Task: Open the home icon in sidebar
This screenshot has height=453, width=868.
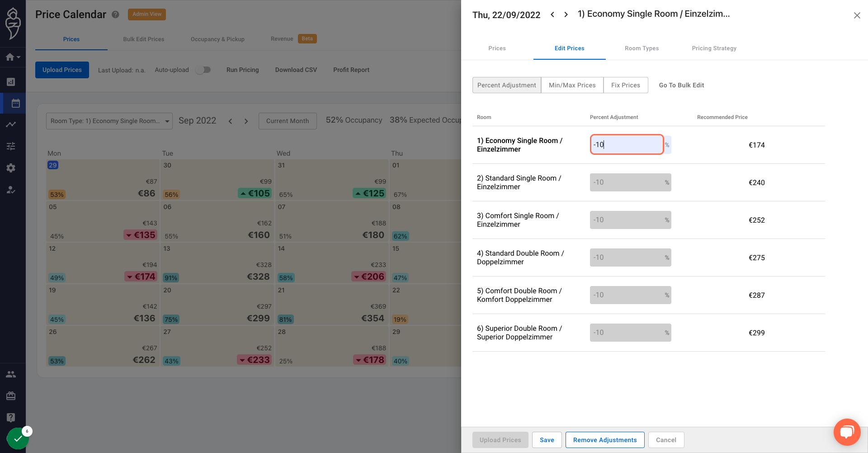Action: pyautogui.click(x=10, y=57)
